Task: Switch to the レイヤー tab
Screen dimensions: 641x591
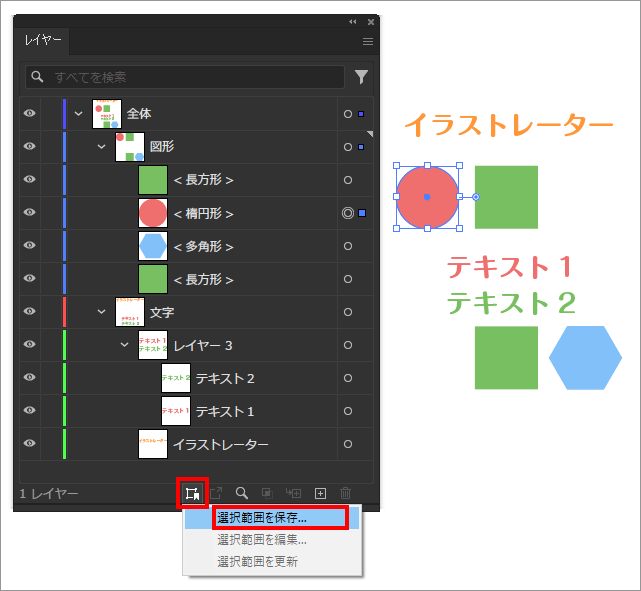Action: tap(43, 40)
